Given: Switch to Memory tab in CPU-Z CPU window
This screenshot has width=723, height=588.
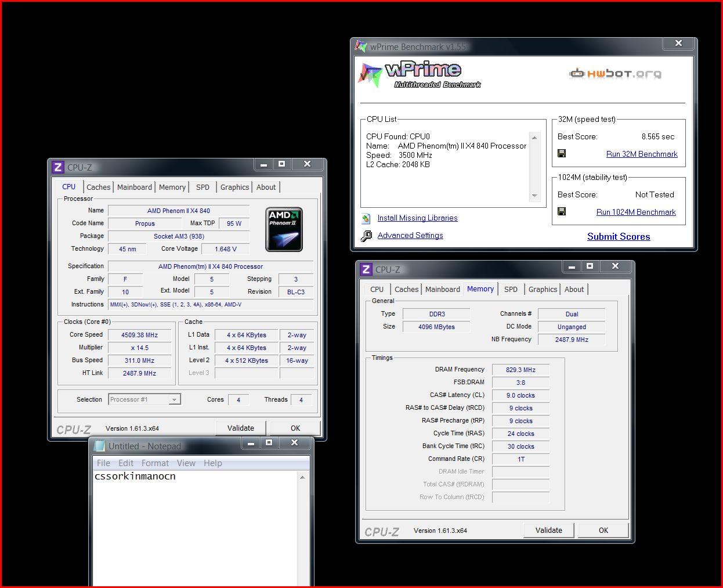Looking at the screenshot, I should pyautogui.click(x=172, y=187).
